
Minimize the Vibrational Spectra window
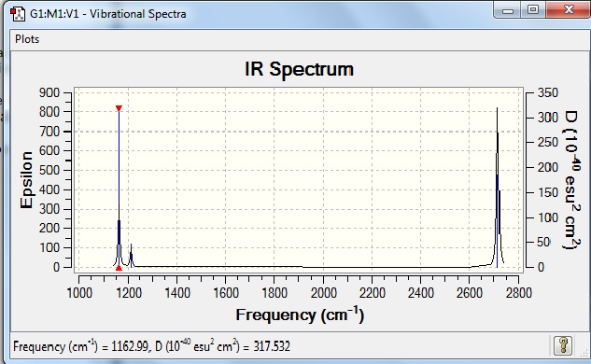(x=507, y=10)
